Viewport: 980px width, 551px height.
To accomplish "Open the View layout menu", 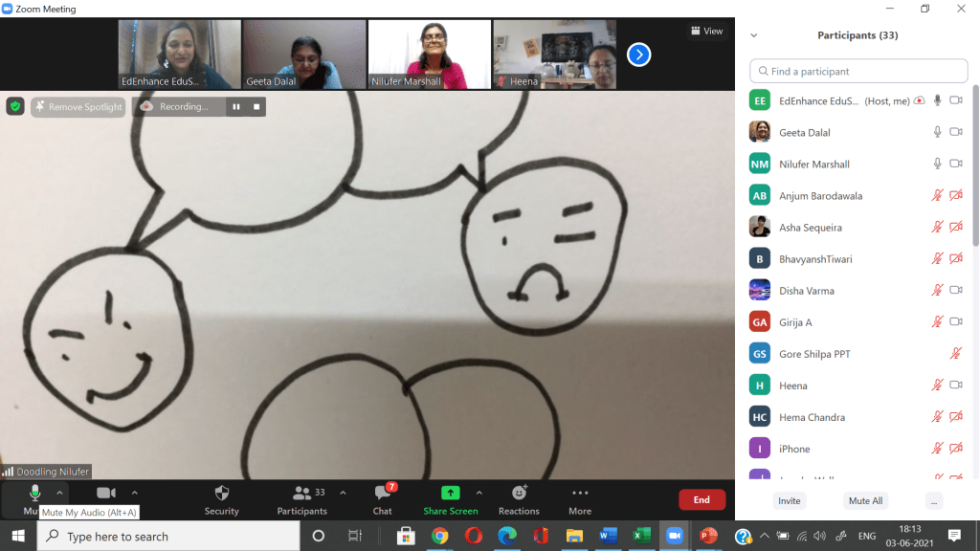I will (707, 32).
